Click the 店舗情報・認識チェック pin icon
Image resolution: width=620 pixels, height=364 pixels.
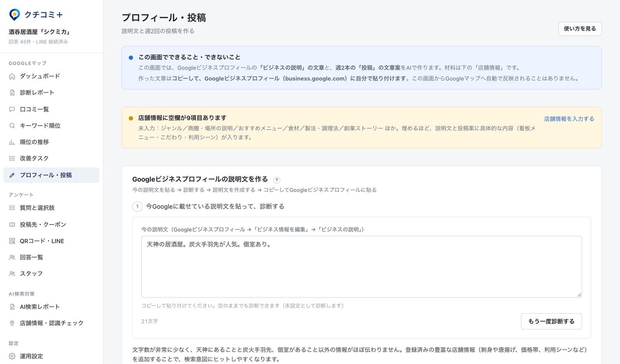[x=12, y=323]
